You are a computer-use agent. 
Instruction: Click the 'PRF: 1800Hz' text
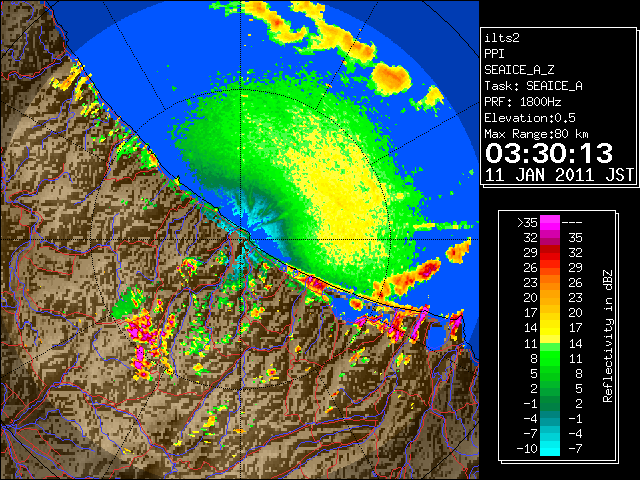pos(522,102)
